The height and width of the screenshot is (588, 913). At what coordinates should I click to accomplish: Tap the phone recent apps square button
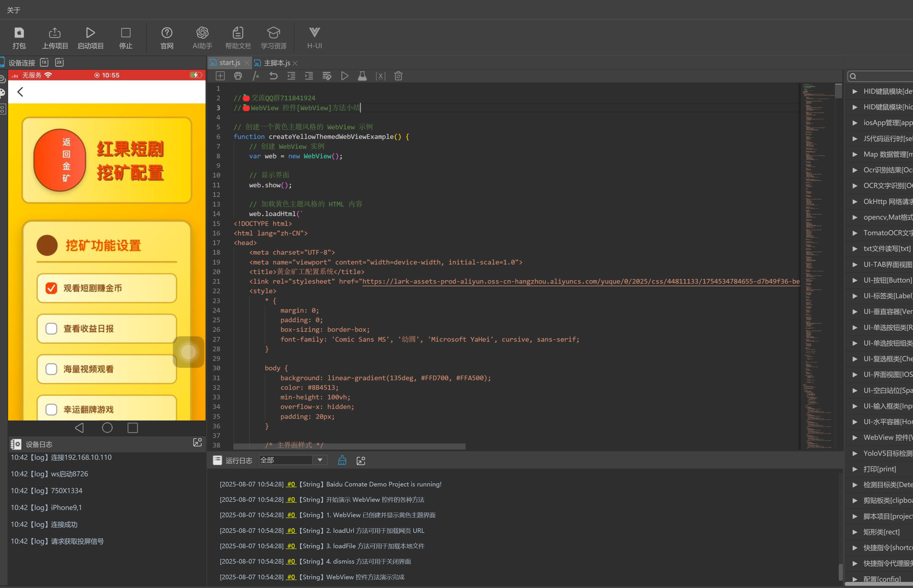coord(133,428)
